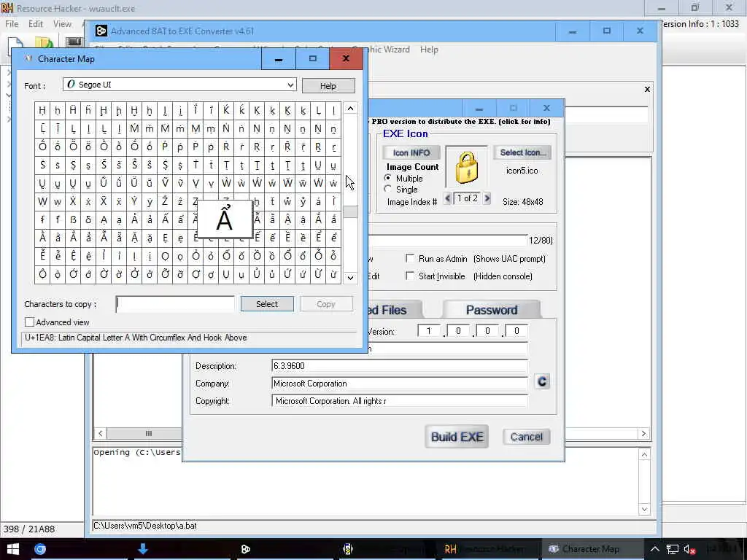The image size is (747, 560).
Task: Click the padlock icon preview
Action: pyautogui.click(x=466, y=167)
